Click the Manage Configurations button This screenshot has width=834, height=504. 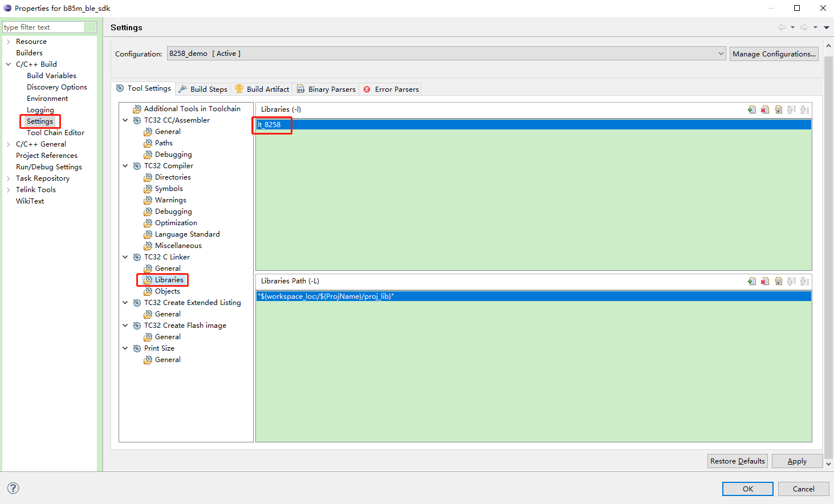click(774, 54)
